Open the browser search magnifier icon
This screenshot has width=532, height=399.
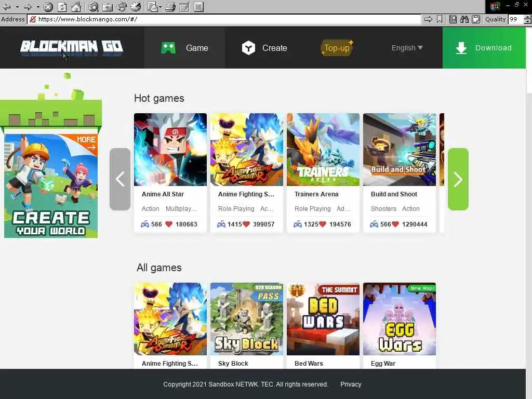(x=94, y=6)
